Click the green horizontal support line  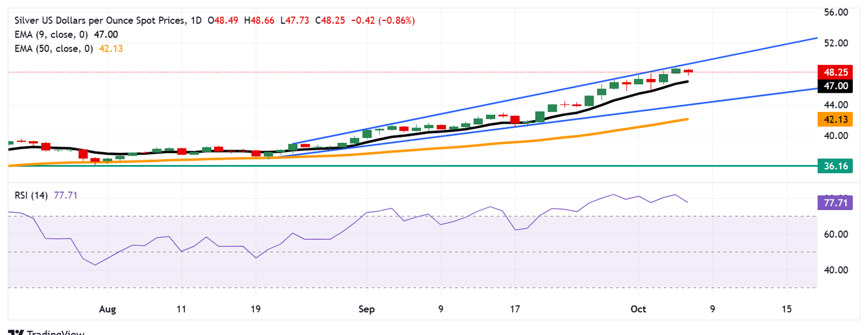[x=413, y=166]
